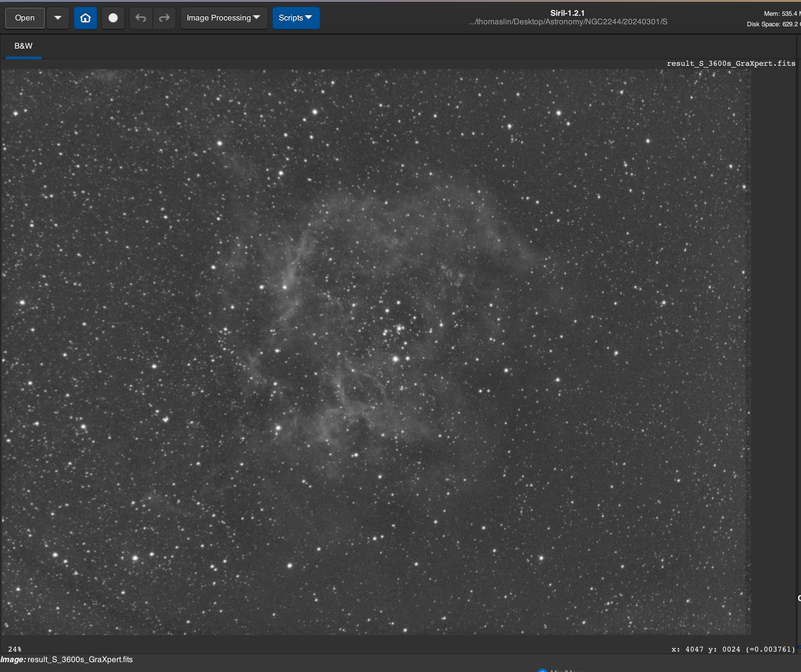This screenshot has height=672, width=801.
Task: Click the redo arrow icon
Action: pyautogui.click(x=164, y=18)
